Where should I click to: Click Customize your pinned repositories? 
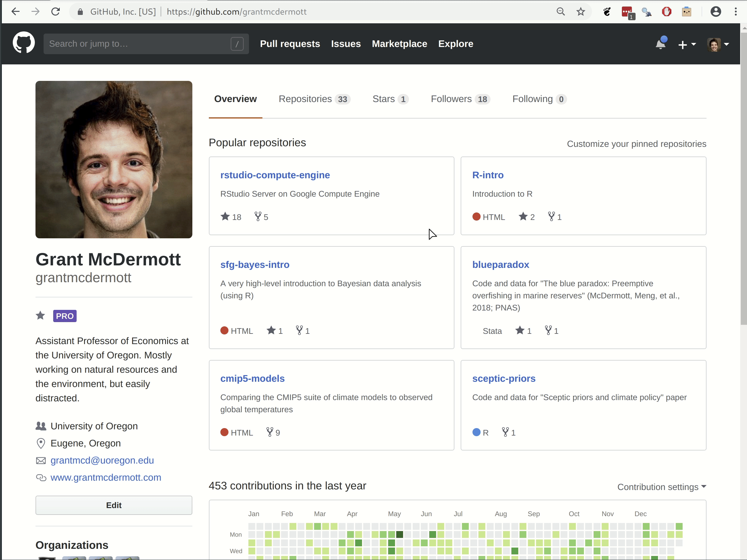click(x=636, y=144)
